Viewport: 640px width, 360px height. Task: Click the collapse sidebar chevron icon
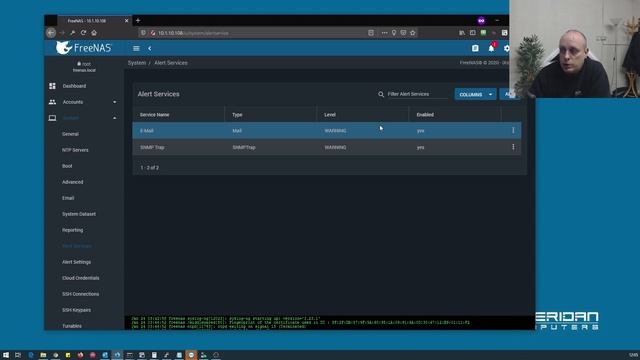pyautogui.click(x=150, y=48)
